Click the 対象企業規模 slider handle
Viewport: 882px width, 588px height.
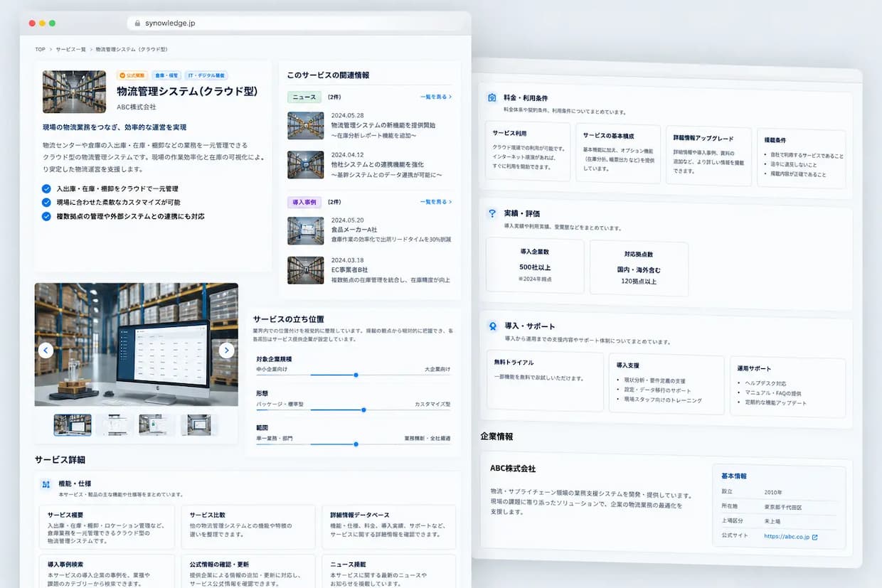(x=356, y=375)
